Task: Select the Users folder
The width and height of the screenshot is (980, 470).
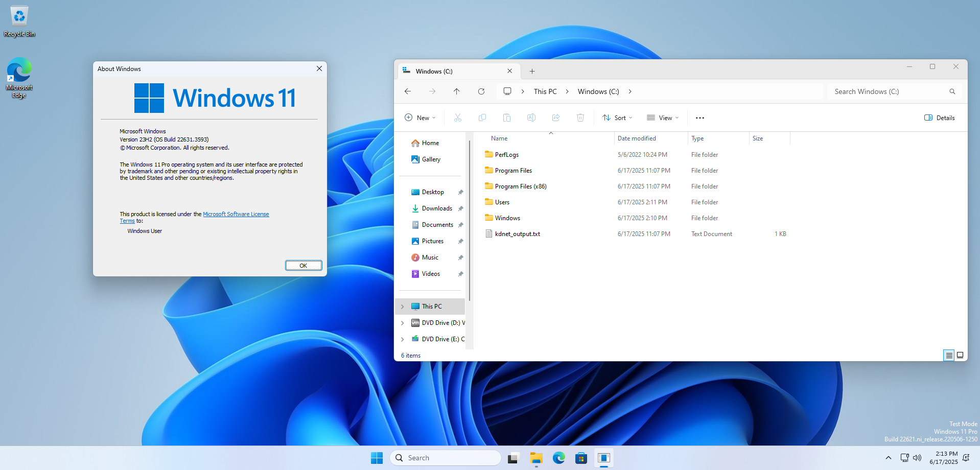Action: coord(497,202)
